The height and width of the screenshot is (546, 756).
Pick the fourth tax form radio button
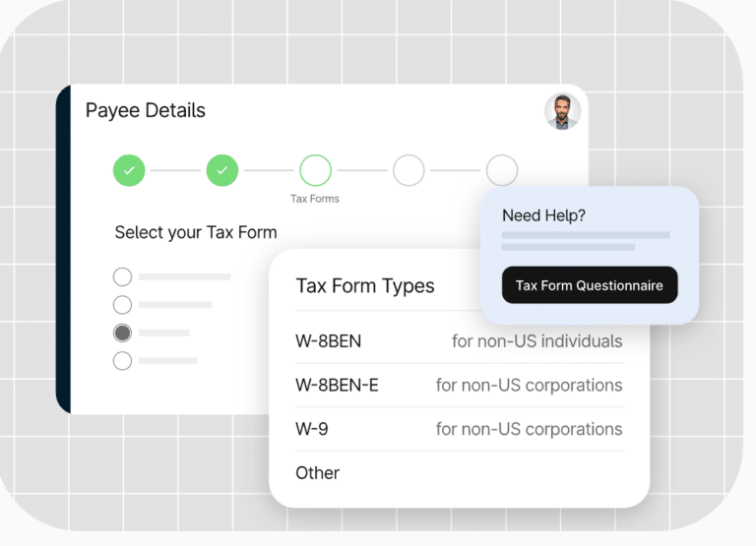pyautogui.click(x=122, y=361)
